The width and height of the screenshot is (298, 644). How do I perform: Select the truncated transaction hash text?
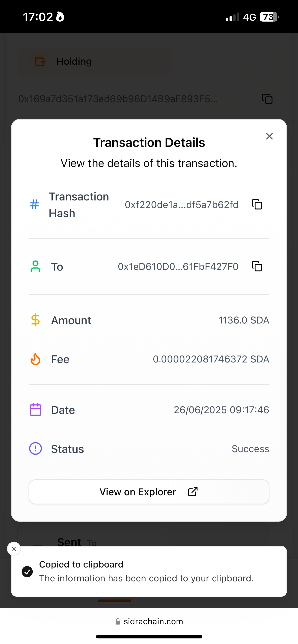182,205
